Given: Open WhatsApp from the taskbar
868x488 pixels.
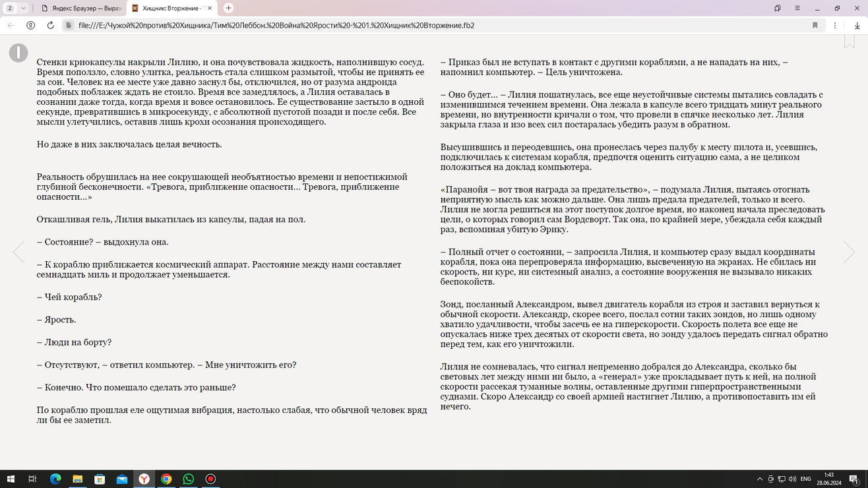Looking at the screenshot, I should pyautogui.click(x=189, y=479).
